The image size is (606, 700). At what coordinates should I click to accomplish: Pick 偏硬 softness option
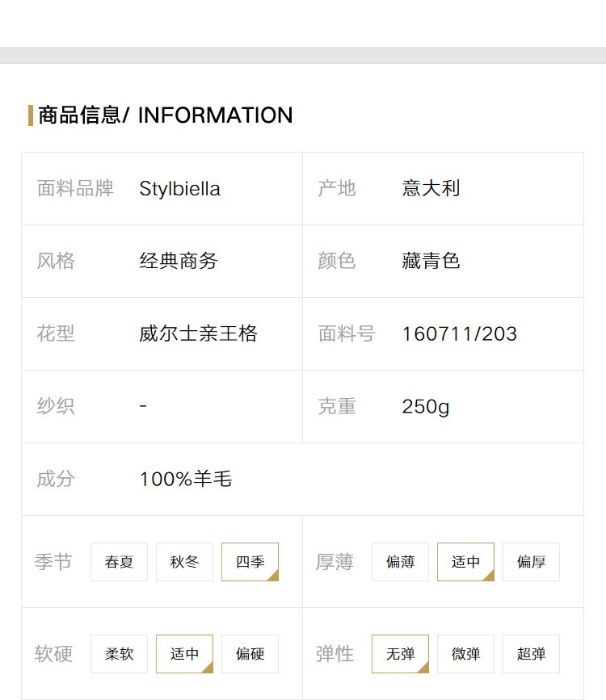point(250,653)
